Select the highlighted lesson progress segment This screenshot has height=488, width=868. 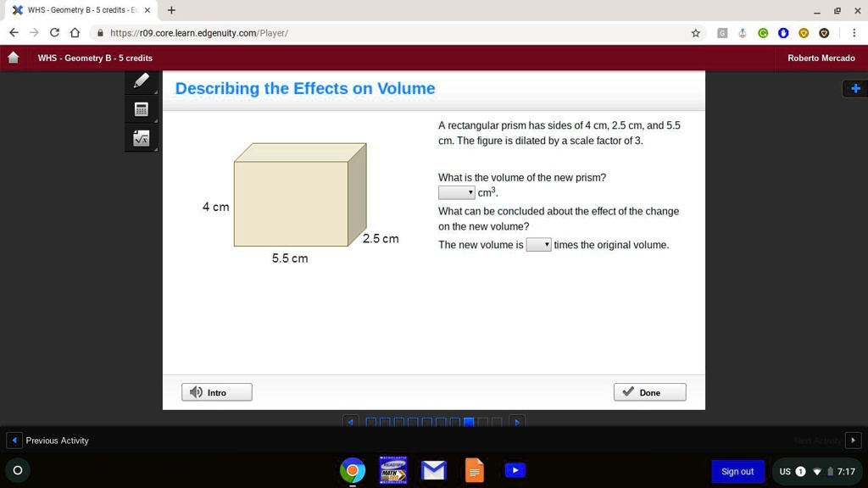tap(469, 421)
